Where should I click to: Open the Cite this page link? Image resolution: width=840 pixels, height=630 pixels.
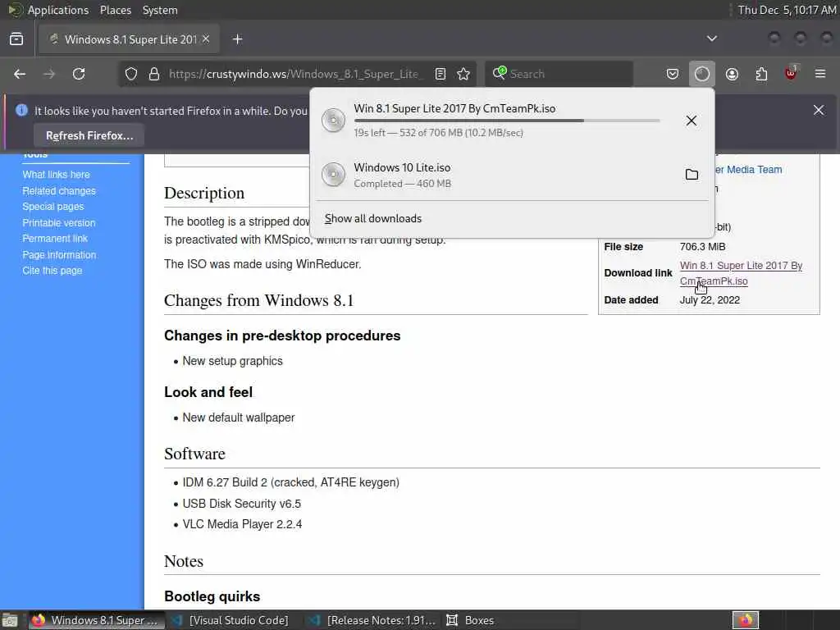click(x=52, y=271)
